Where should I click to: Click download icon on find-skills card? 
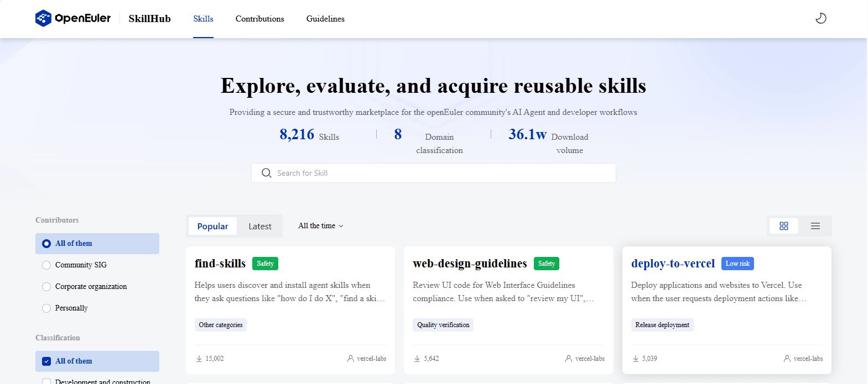[x=199, y=359]
